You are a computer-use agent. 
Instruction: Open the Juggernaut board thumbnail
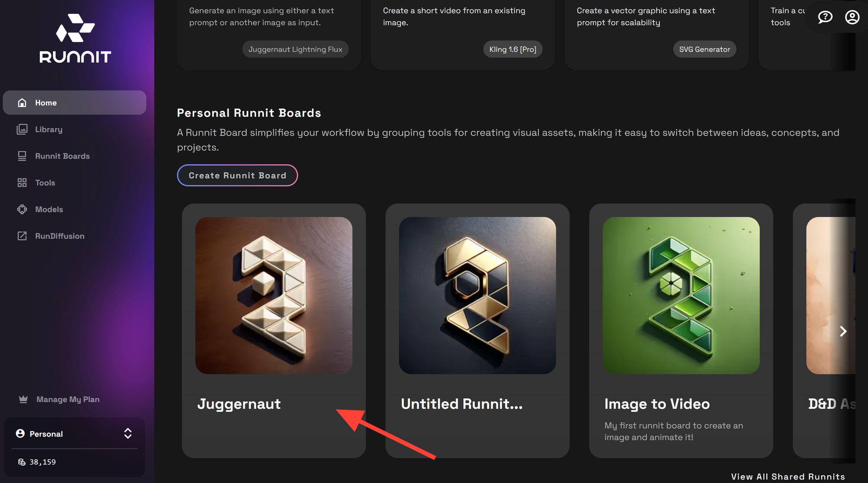point(273,295)
